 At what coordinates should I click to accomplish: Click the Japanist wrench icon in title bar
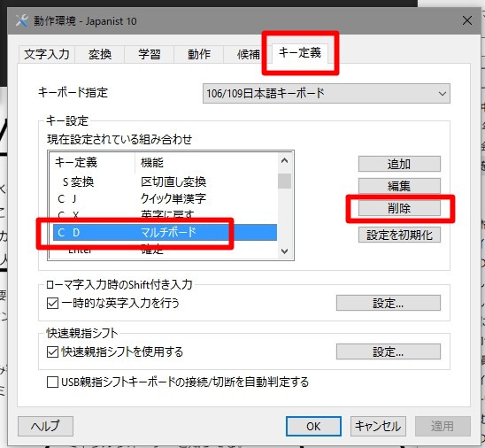click(x=21, y=20)
